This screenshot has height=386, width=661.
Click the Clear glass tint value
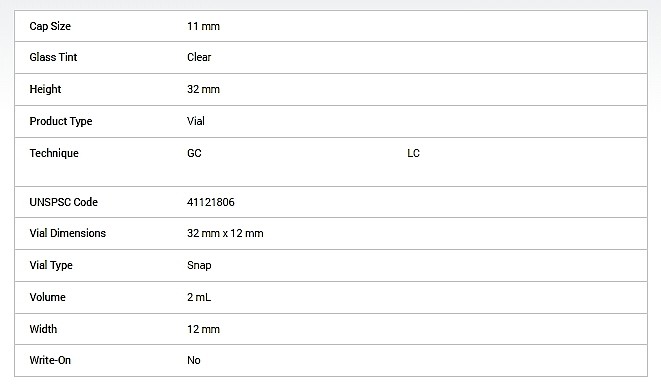[x=199, y=57]
